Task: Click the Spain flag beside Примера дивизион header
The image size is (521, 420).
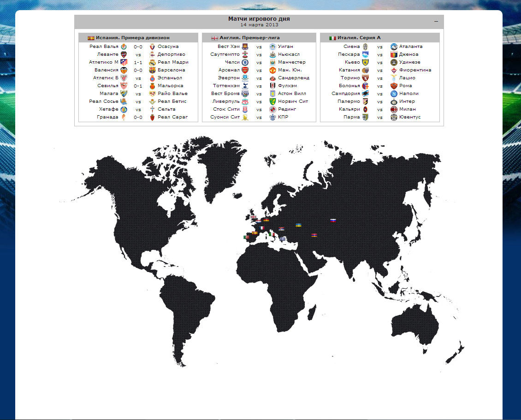Action: (91, 38)
